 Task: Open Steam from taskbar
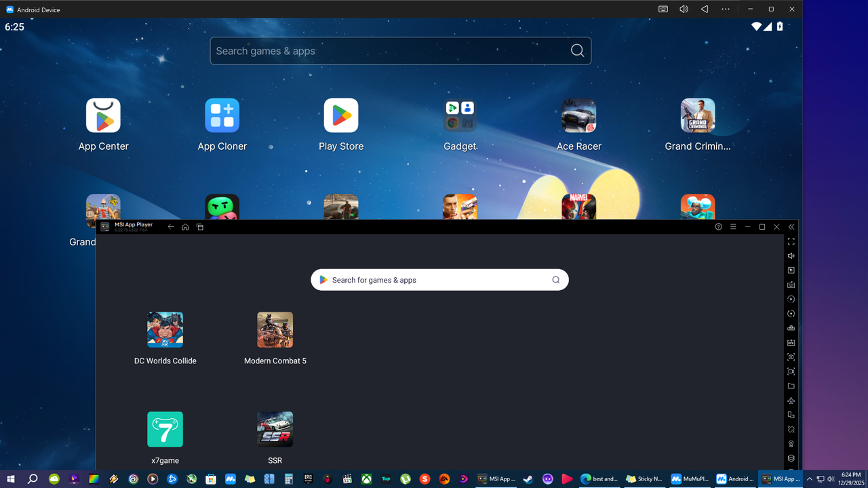click(x=528, y=479)
